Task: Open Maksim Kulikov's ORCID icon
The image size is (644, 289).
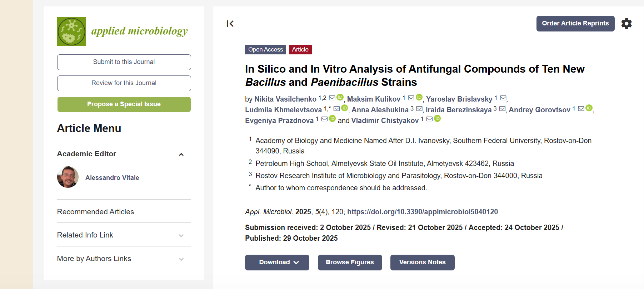Action: coord(419,97)
